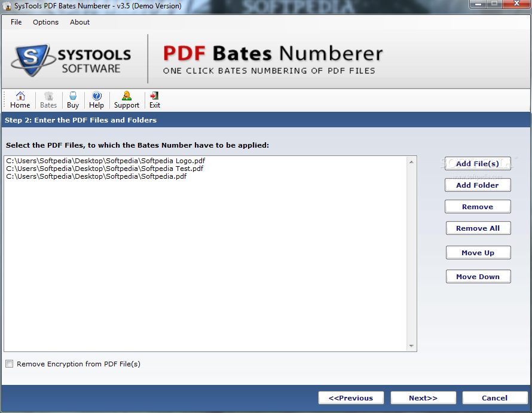Click the file list scroll up arrow
Viewport: 532px width, 413px height.
411,162
